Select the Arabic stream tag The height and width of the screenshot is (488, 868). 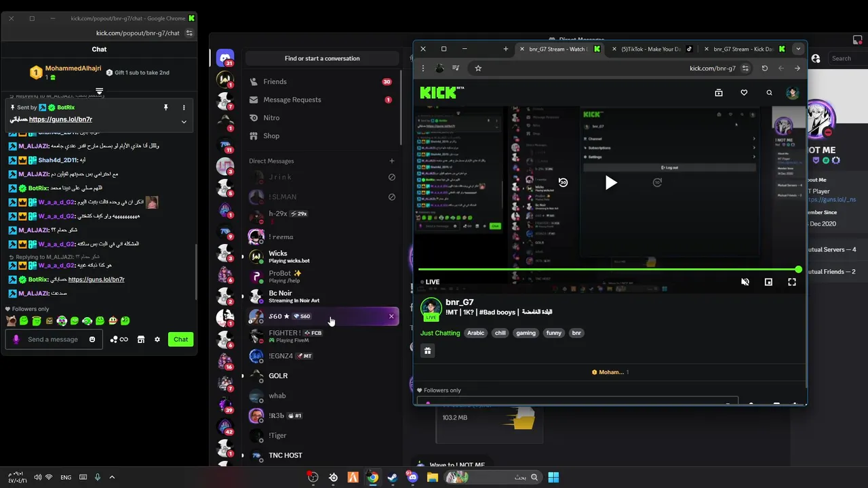coord(476,333)
